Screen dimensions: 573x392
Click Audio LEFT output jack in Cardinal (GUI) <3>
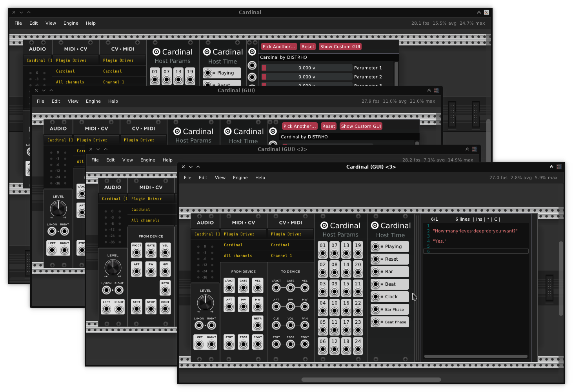(x=199, y=345)
